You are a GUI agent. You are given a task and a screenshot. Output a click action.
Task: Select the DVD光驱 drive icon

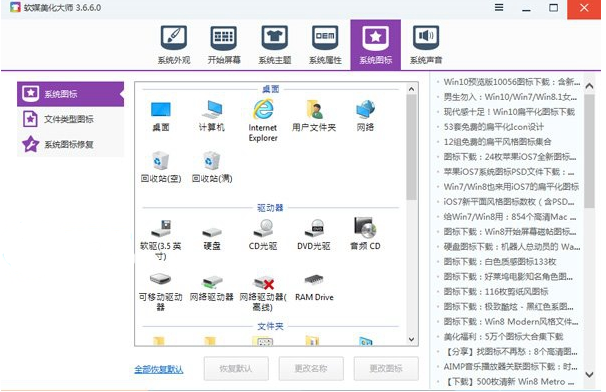tap(314, 235)
